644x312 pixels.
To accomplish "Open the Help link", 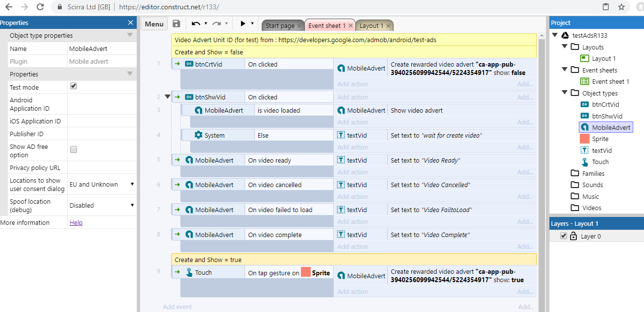I will [x=76, y=222].
